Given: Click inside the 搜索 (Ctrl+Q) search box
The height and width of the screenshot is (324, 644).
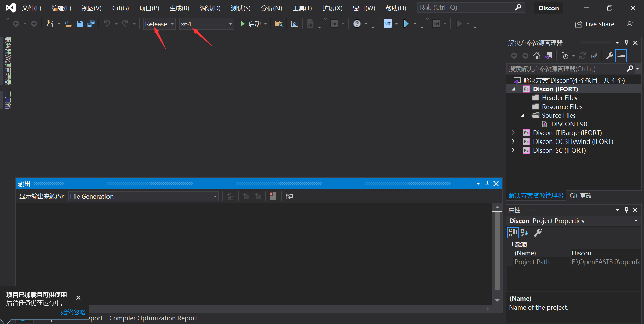Looking at the screenshot, I should pyautogui.click(x=467, y=7).
